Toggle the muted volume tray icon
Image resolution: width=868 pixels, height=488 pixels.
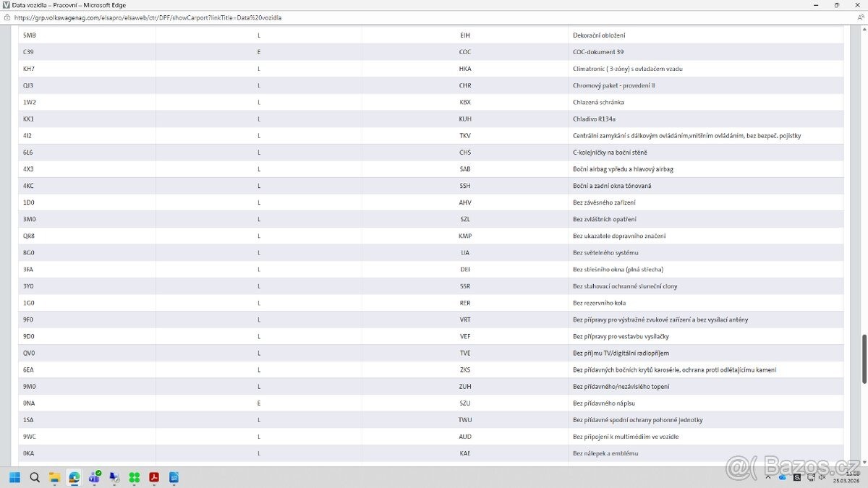click(x=822, y=477)
